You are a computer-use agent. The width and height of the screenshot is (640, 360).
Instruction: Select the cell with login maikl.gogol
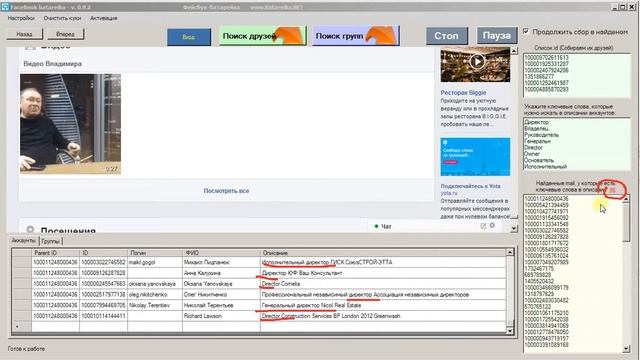click(155, 262)
